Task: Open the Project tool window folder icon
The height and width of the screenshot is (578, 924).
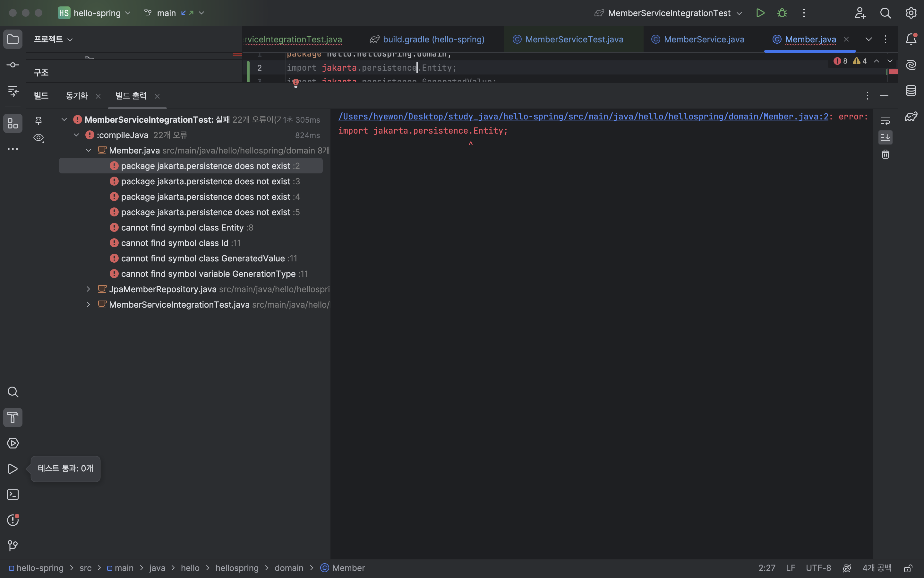Action: [x=13, y=39]
